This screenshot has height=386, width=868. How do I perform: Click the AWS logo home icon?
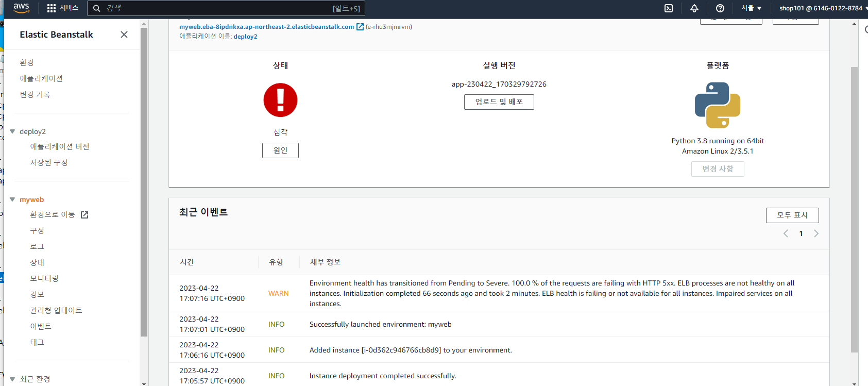21,8
